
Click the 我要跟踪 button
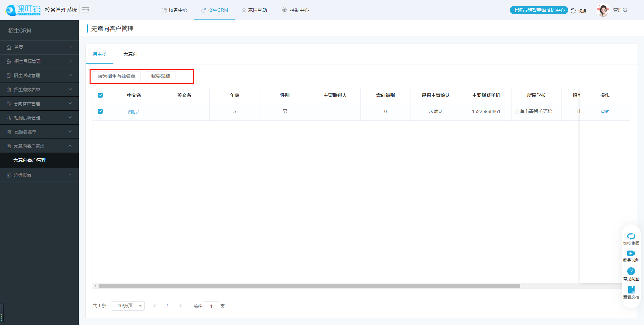[161, 76]
